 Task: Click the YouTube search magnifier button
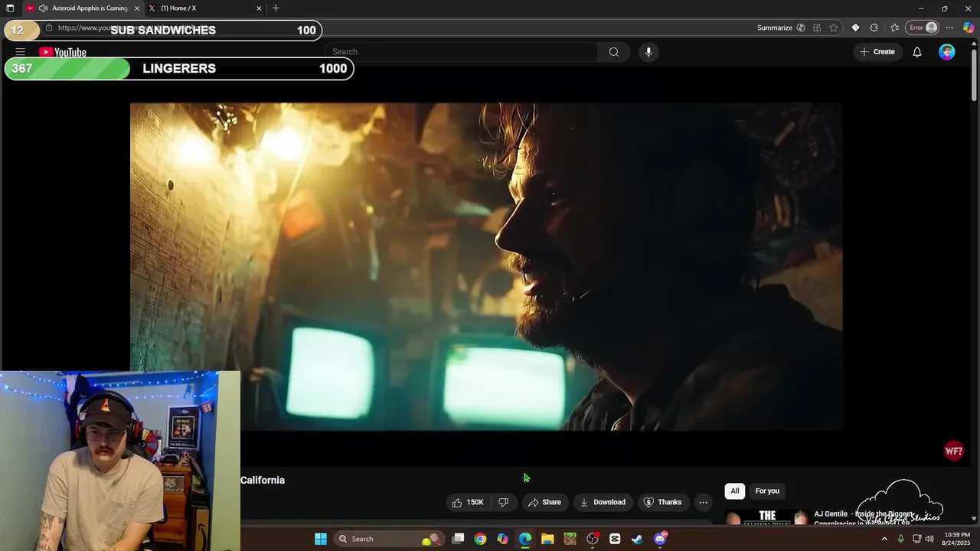pos(613,52)
